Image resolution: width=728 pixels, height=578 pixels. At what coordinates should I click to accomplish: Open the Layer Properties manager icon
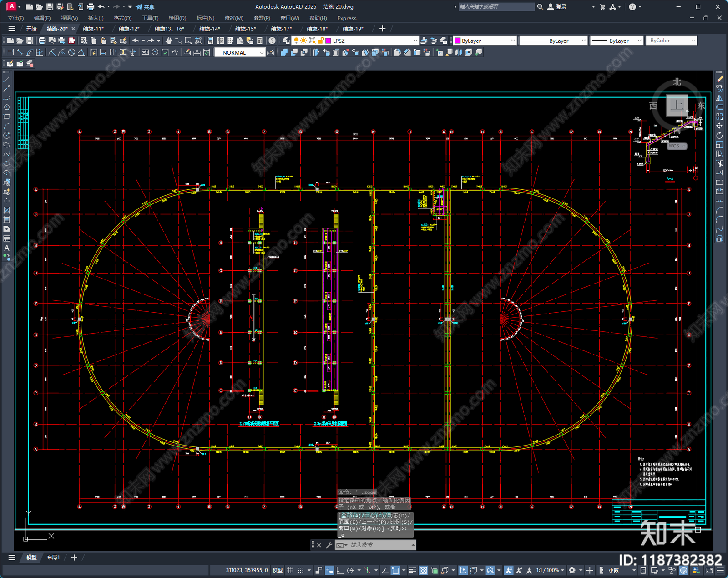point(286,41)
